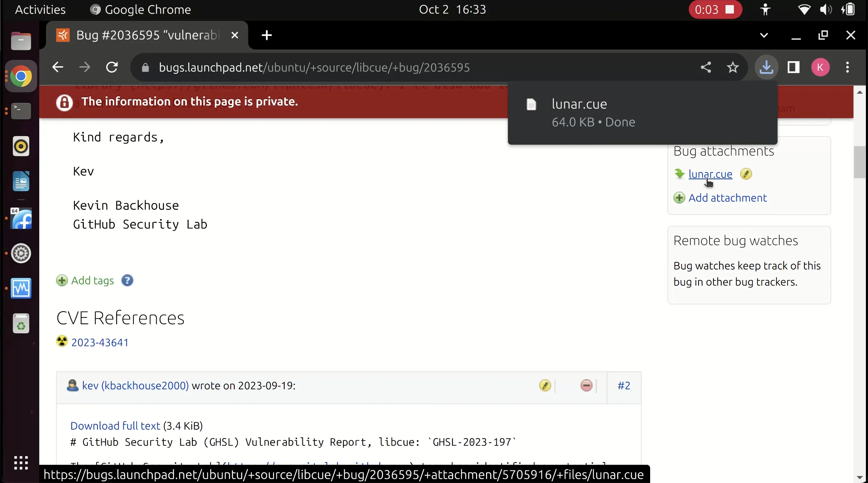This screenshot has width=868, height=483.
Task: Click the Add attachment plus icon
Action: [679, 197]
